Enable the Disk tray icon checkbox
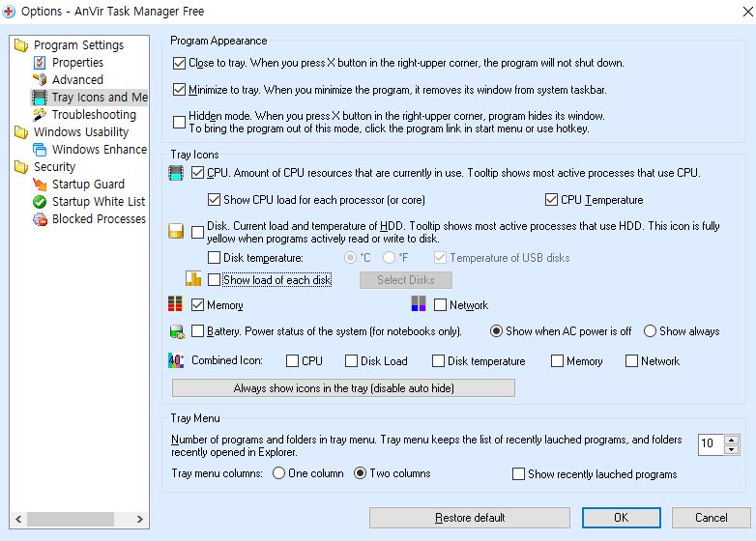756x541 pixels. coord(197,232)
